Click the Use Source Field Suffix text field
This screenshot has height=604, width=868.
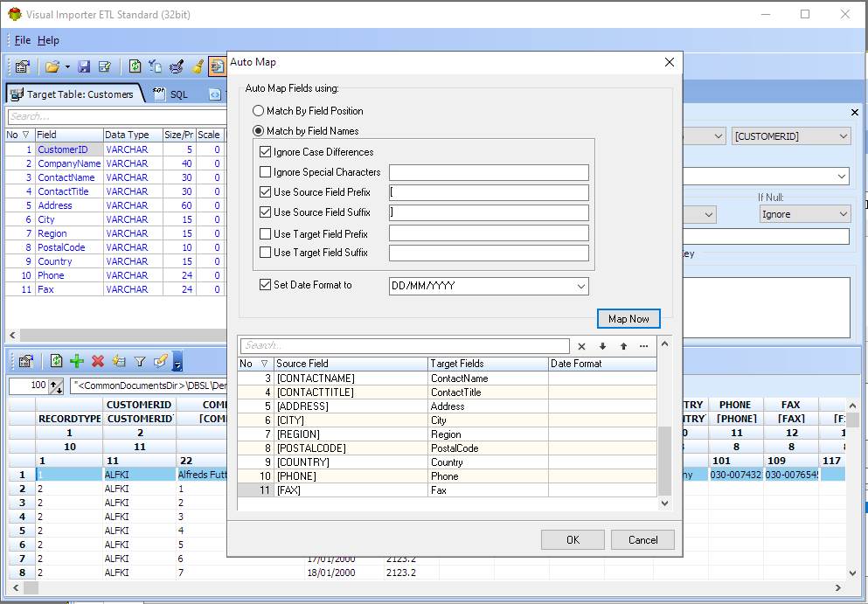[489, 212]
